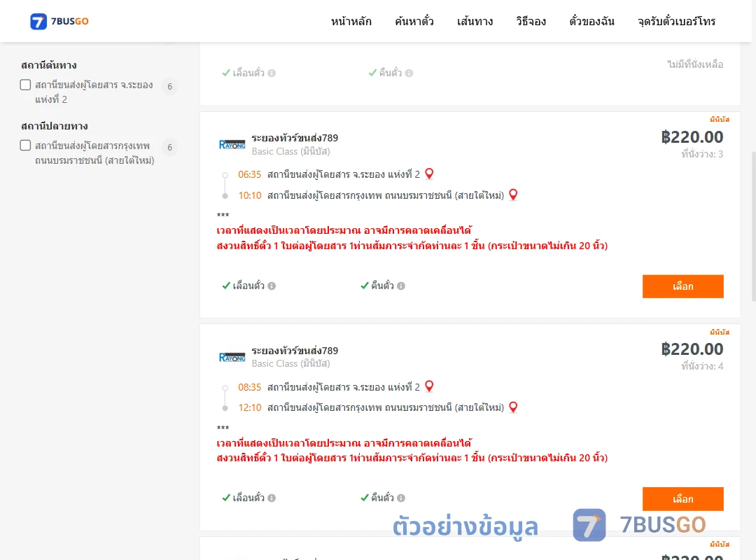Open the ตั๋วของฉัน menu item
Image resolution: width=756 pixels, height=560 pixels.
coord(591,21)
